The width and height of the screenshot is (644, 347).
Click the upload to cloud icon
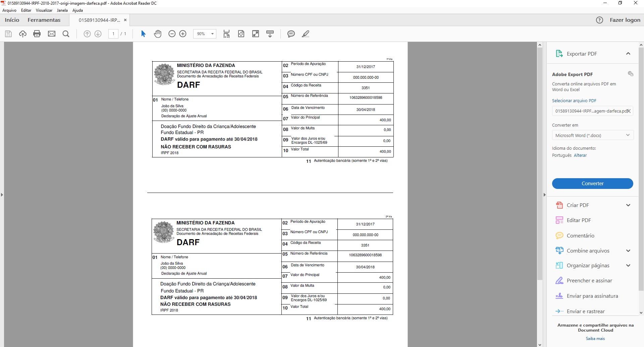pos(23,34)
